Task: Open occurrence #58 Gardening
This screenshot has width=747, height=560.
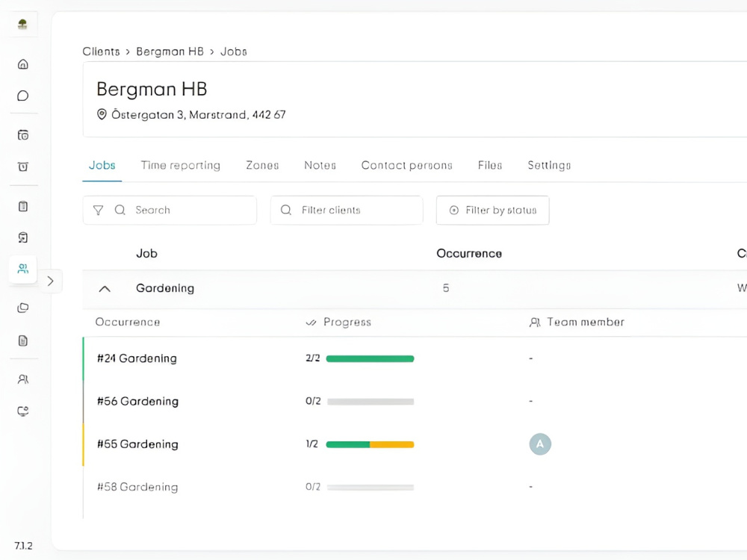Action: click(x=137, y=487)
